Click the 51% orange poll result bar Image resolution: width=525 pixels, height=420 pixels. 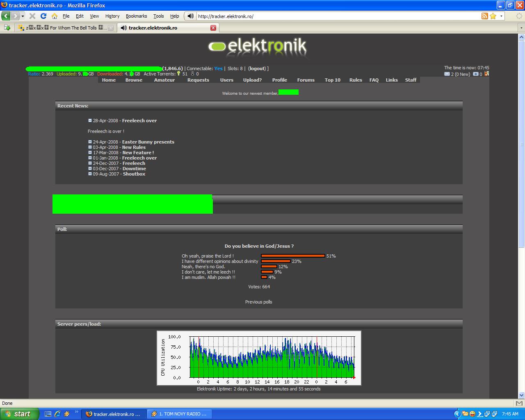pos(293,256)
